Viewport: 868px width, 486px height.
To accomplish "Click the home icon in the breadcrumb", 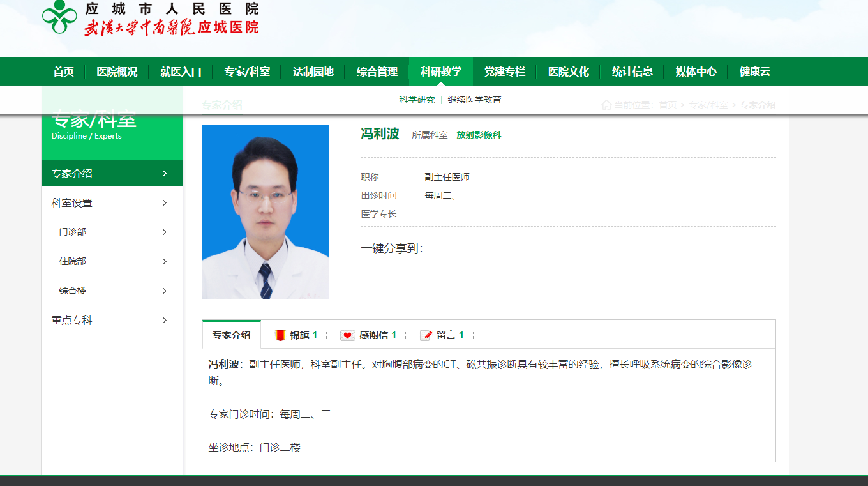I will point(606,105).
